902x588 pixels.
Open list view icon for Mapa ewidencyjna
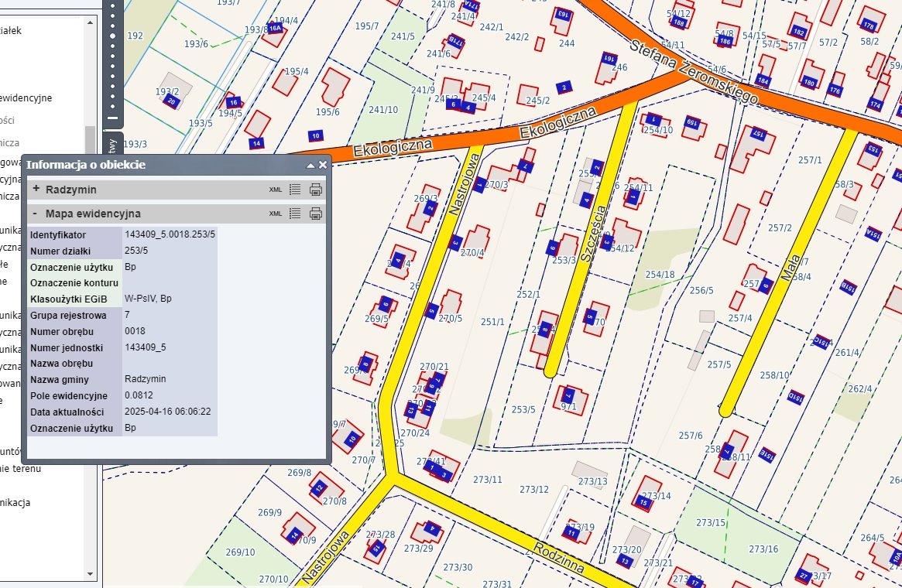pos(295,214)
